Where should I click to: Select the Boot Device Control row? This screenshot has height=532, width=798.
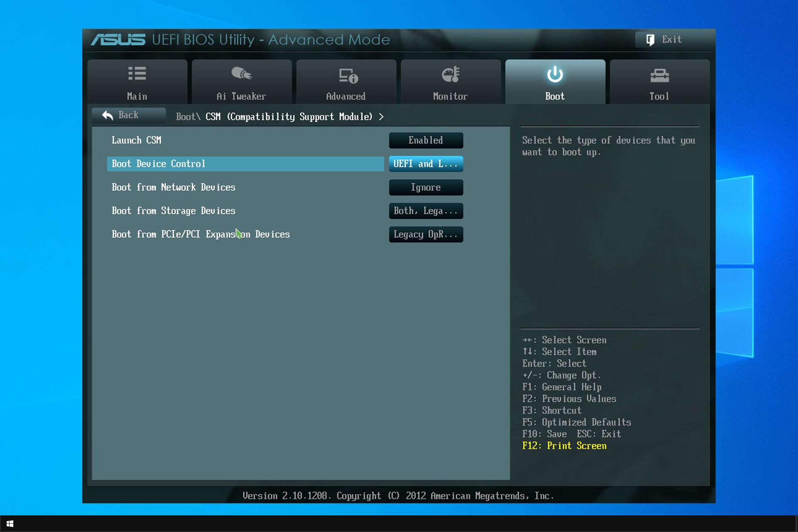click(245, 164)
